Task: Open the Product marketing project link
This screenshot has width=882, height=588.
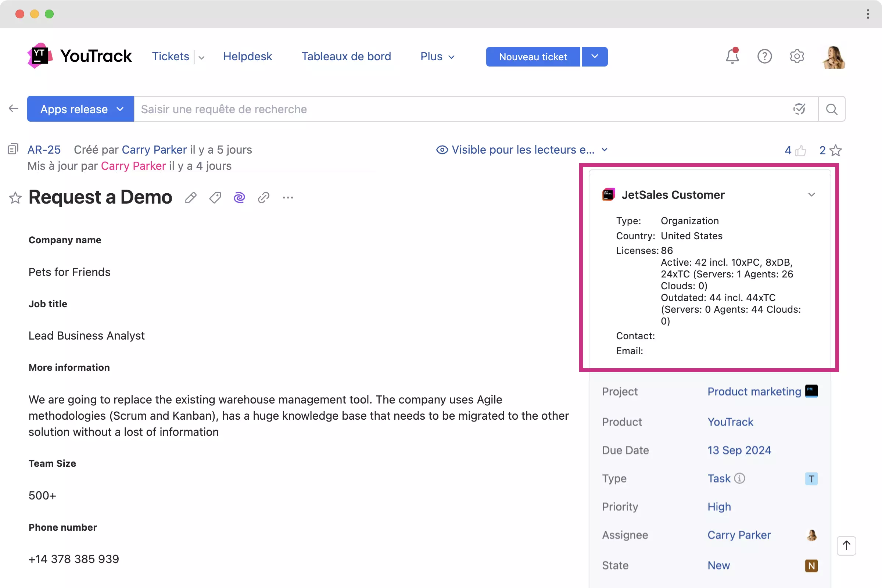Action: (x=754, y=391)
